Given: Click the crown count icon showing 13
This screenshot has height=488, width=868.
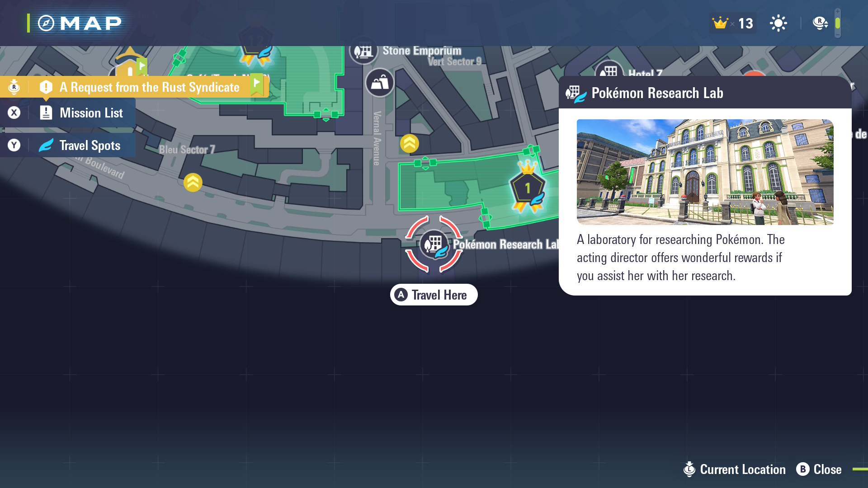Looking at the screenshot, I should (732, 23).
